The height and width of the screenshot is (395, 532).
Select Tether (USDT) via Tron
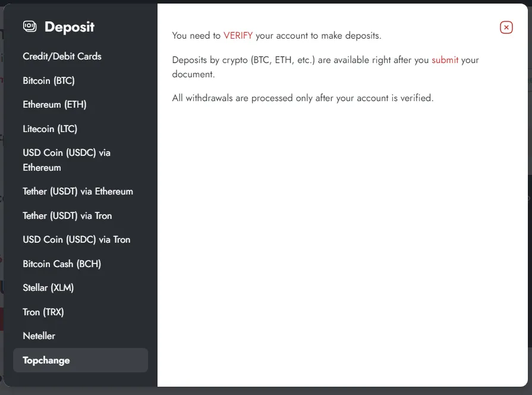click(67, 216)
